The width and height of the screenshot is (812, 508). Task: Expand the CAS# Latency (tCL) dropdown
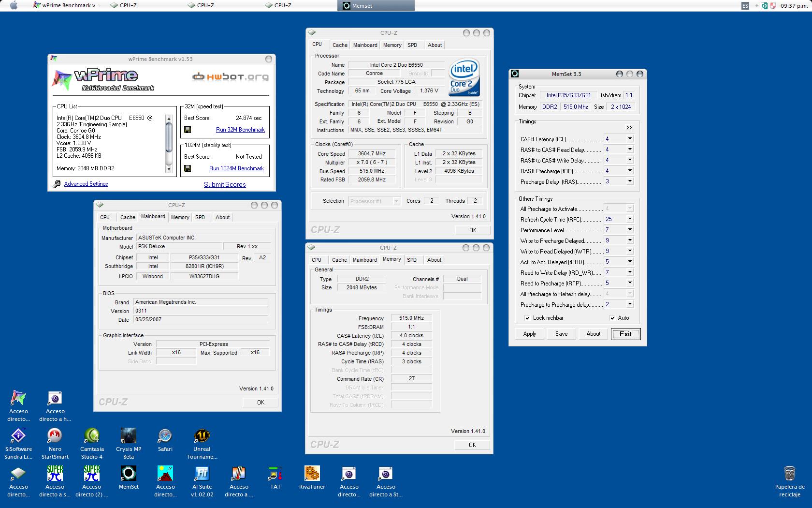tap(630, 139)
